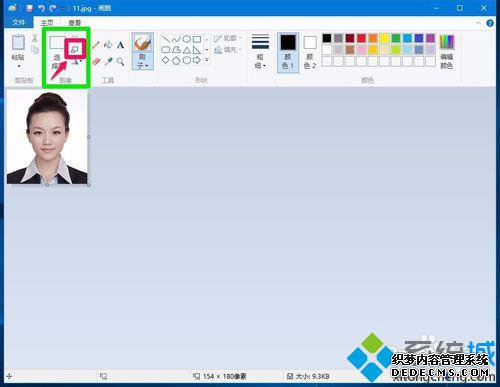Redo the action via title bar arrow
500x387 pixels.
(x=53, y=8)
